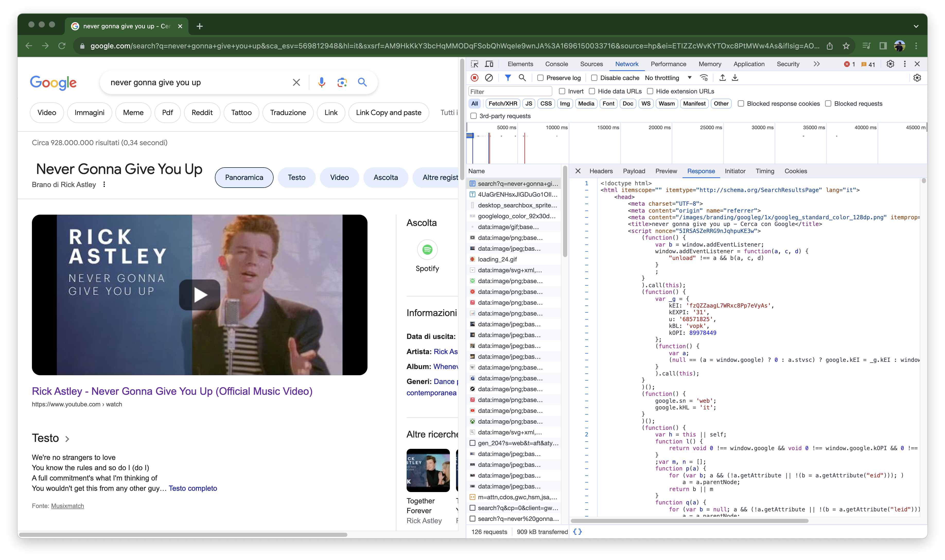Open Musixmatch source link
This screenshot has width=945, height=560.
pyautogui.click(x=67, y=506)
